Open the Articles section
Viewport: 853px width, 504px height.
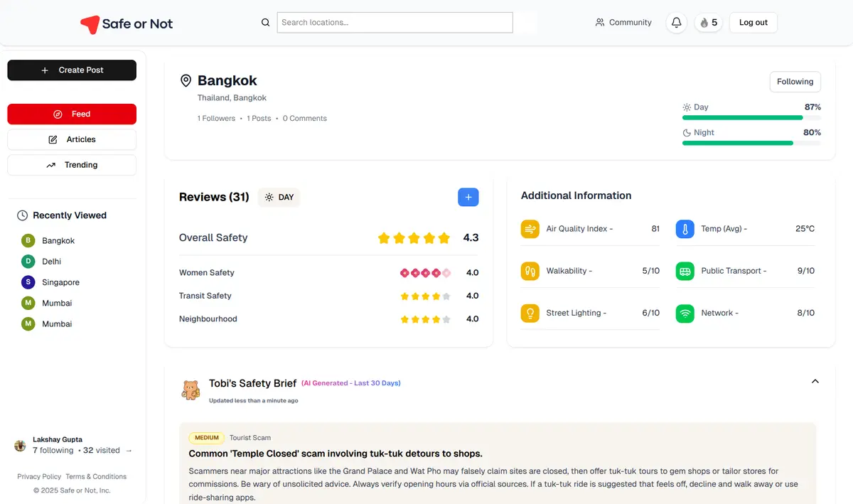pos(72,139)
